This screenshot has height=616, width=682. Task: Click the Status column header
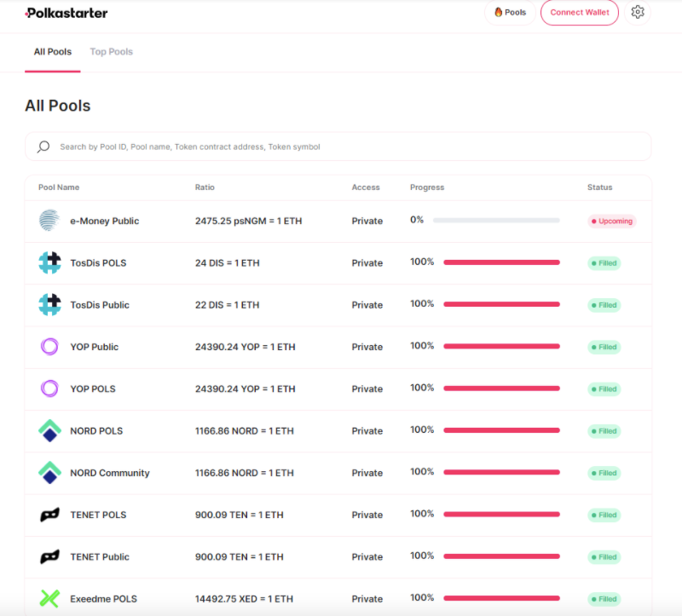pos(600,187)
